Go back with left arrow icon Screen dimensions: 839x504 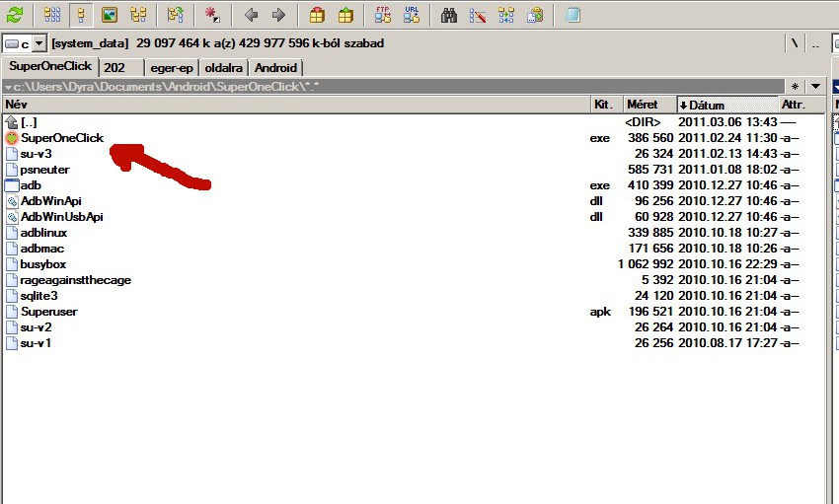click(251, 15)
